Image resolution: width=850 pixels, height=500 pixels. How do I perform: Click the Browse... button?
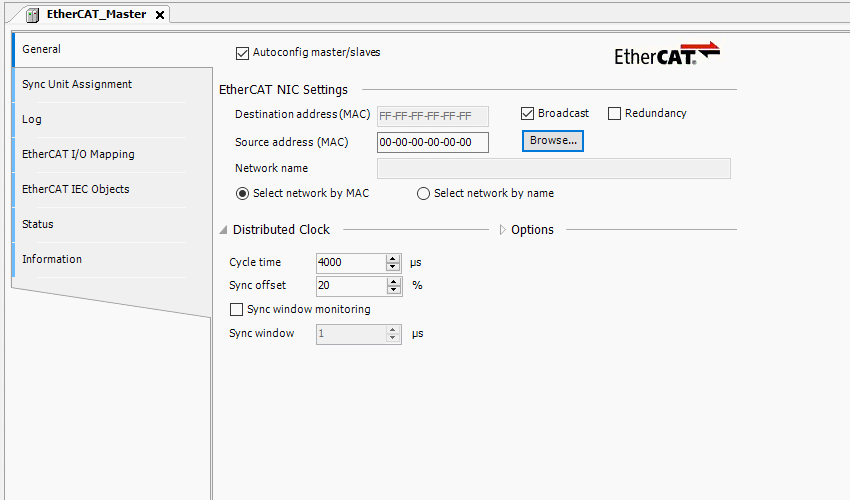[553, 141]
